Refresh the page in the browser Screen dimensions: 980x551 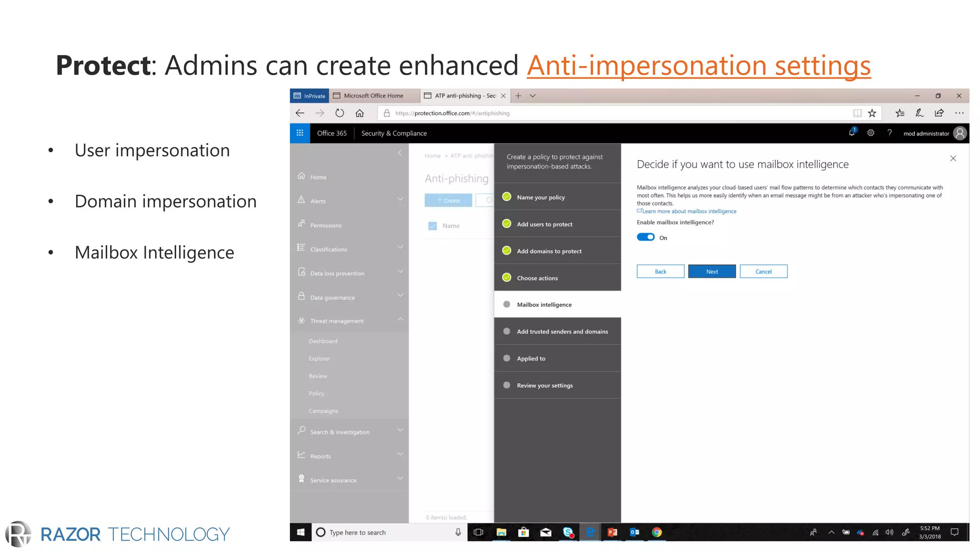[x=340, y=113]
